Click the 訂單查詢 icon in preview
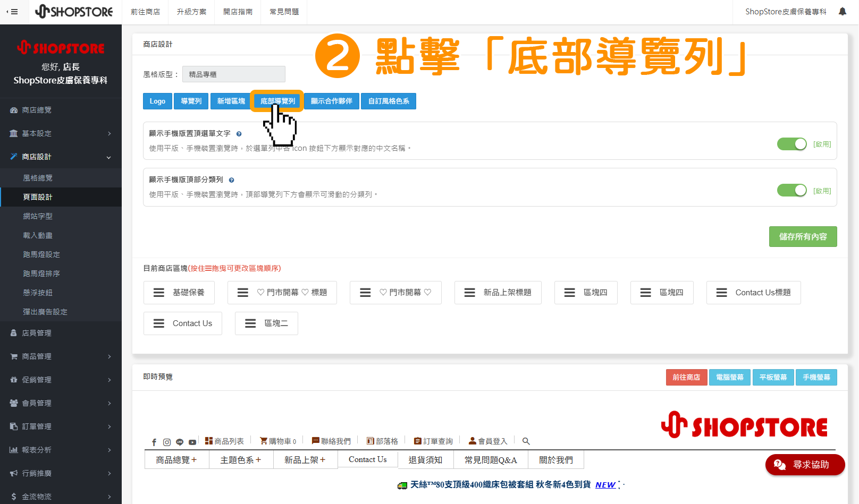The width and height of the screenshot is (859, 504). (418, 441)
